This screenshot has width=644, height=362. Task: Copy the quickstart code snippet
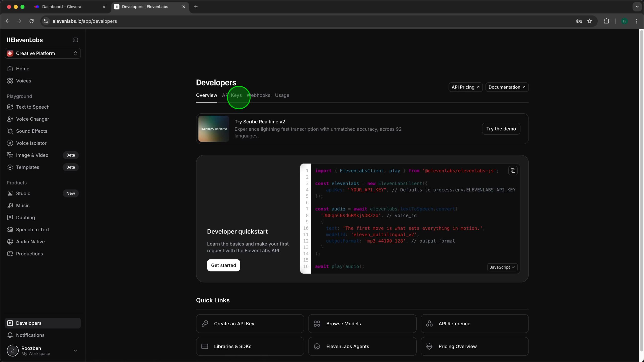tap(513, 171)
